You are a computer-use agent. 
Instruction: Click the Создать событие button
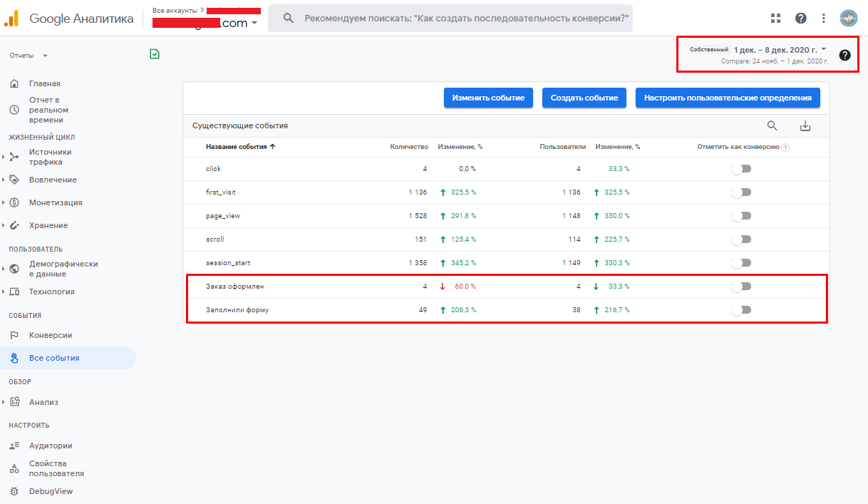tap(584, 98)
